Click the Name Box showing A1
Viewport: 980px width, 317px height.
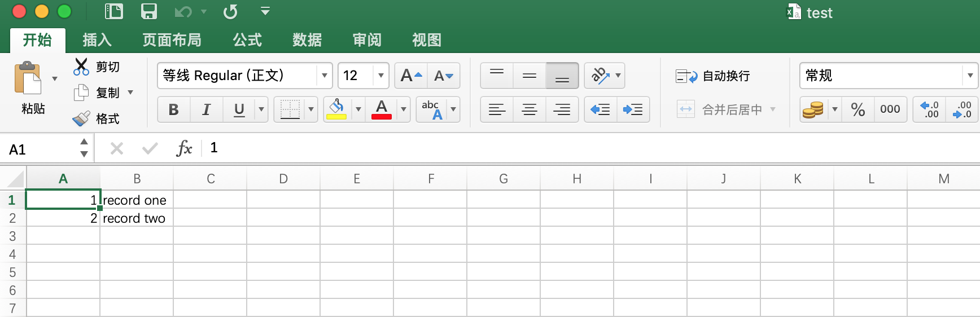coord(40,149)
